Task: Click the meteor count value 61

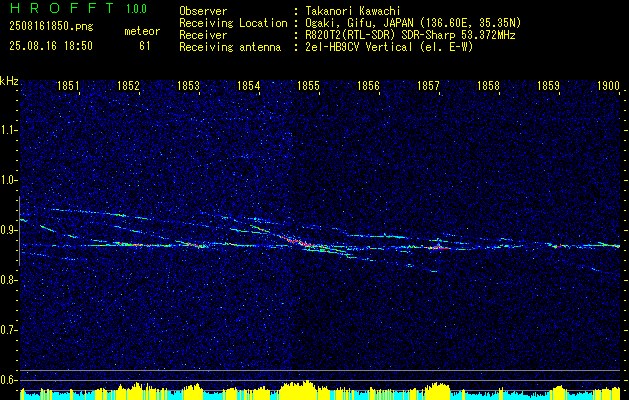Action: pyautogui.click(x=144, y=46)
